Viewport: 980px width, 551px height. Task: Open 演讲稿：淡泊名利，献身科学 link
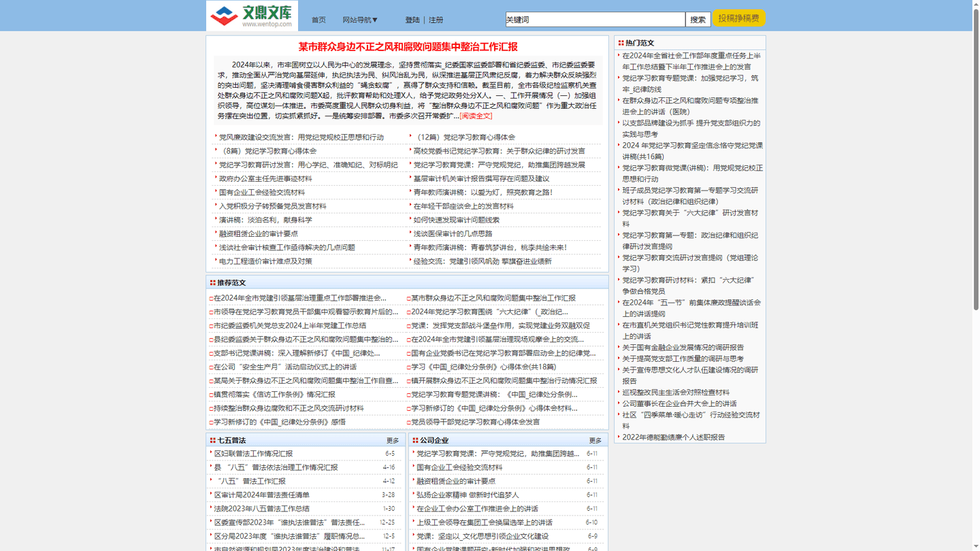[x=265, y=220]
